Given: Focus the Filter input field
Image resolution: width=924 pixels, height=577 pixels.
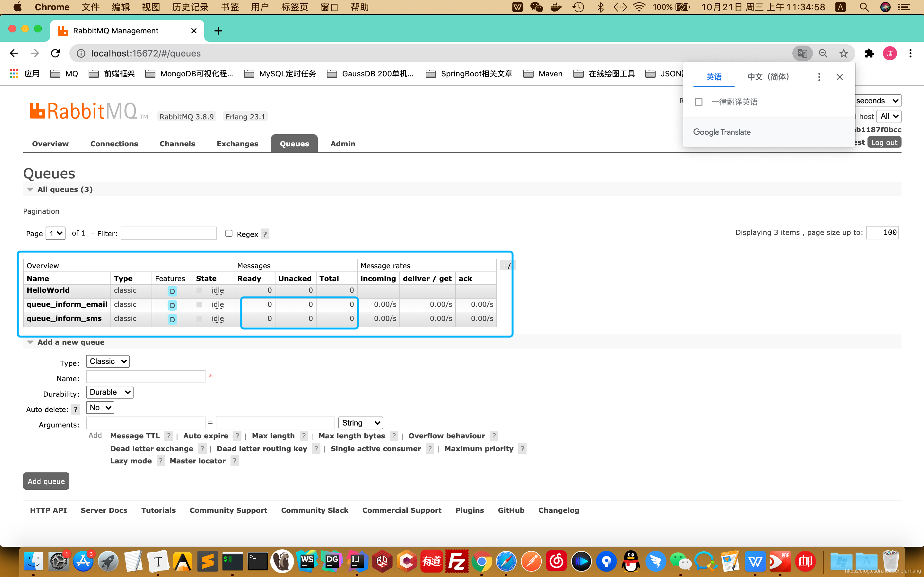Looking at the screenshot, I should point(169,233).
